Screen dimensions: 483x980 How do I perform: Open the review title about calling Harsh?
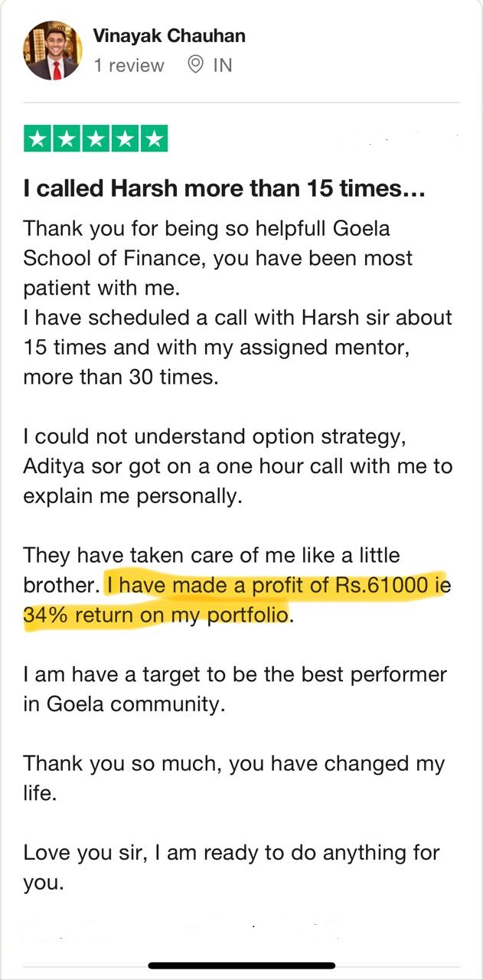(224, 188)
